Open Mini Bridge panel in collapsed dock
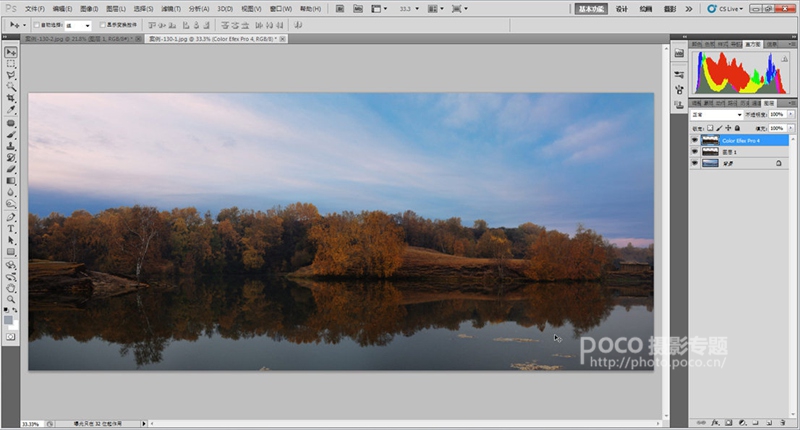 point(679,54)
